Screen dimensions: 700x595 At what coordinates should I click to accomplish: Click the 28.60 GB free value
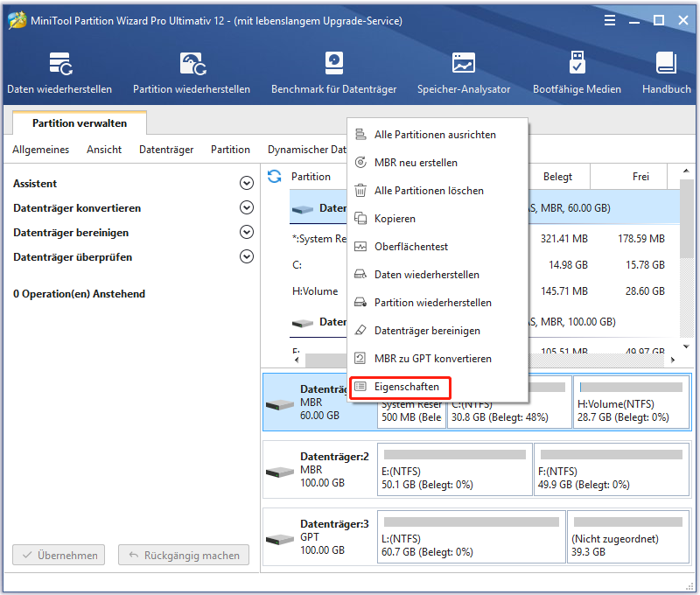(x=645, y=291)
